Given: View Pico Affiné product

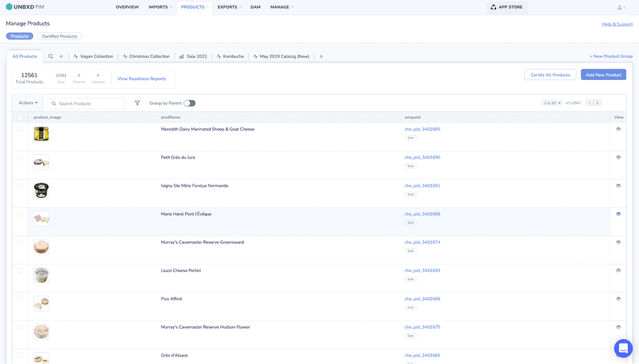Looking at the screenshot, I should coord(618,299).
